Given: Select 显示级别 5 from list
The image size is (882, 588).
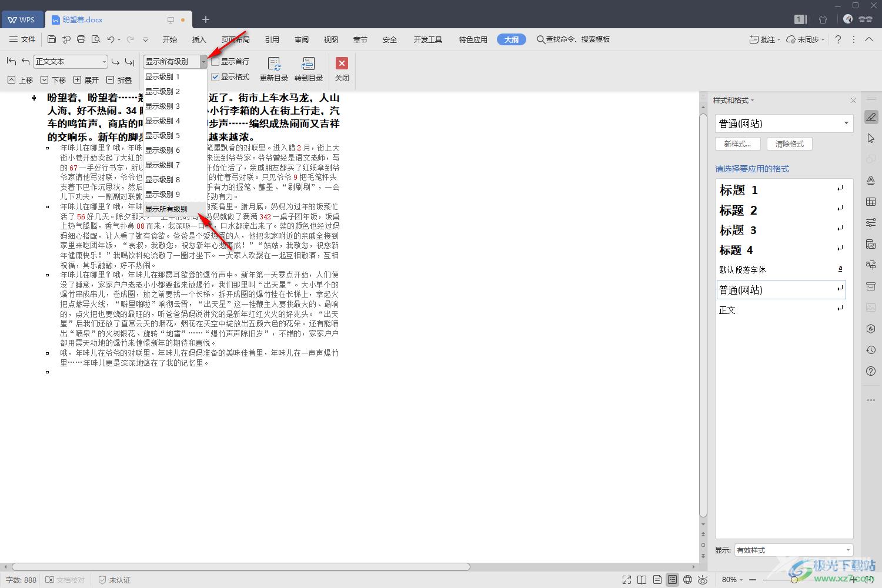Looking at the screenshot, I should (175, 136).
